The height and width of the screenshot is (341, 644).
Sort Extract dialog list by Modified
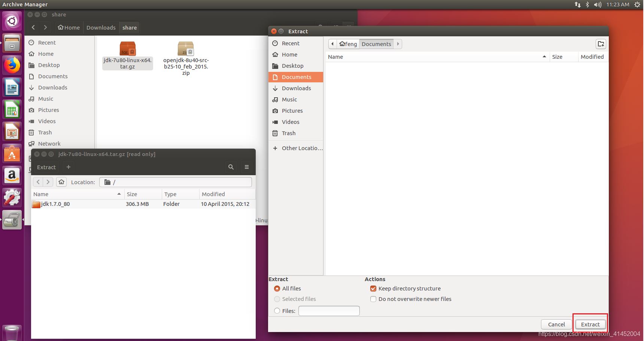(x=593, y=57)
